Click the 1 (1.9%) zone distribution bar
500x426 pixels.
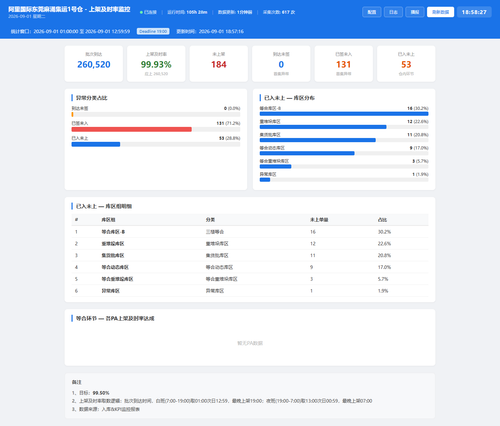[x=344, y=180]
